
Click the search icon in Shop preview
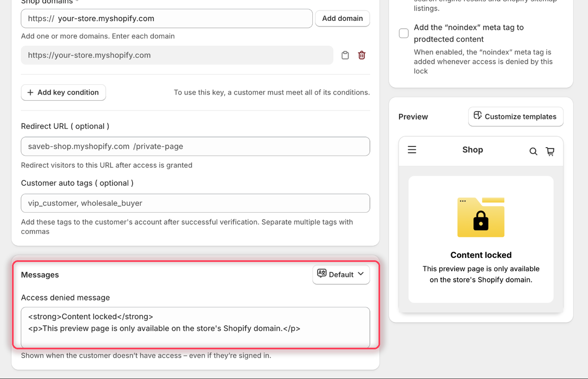[x=533, y=151]
